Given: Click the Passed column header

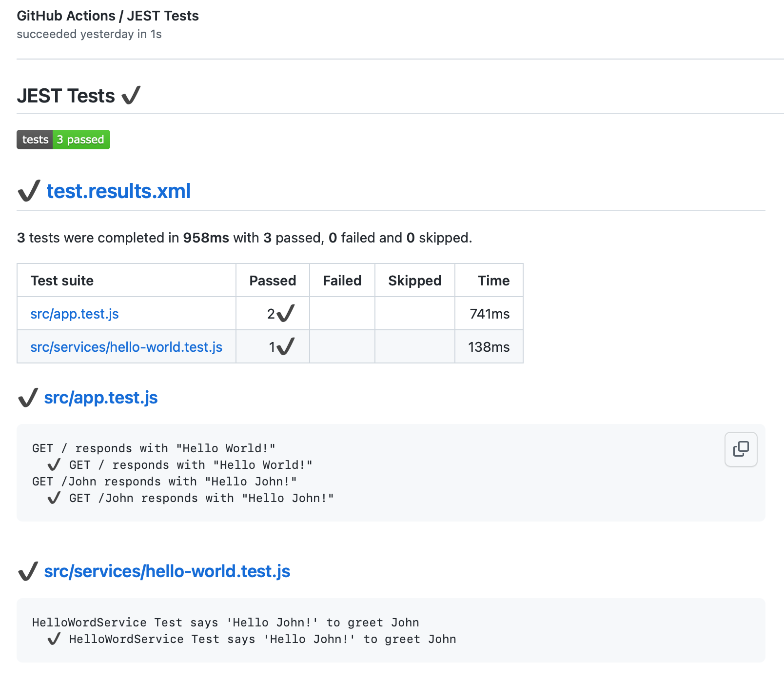Looking at the screenshot, I should [273, 281].
